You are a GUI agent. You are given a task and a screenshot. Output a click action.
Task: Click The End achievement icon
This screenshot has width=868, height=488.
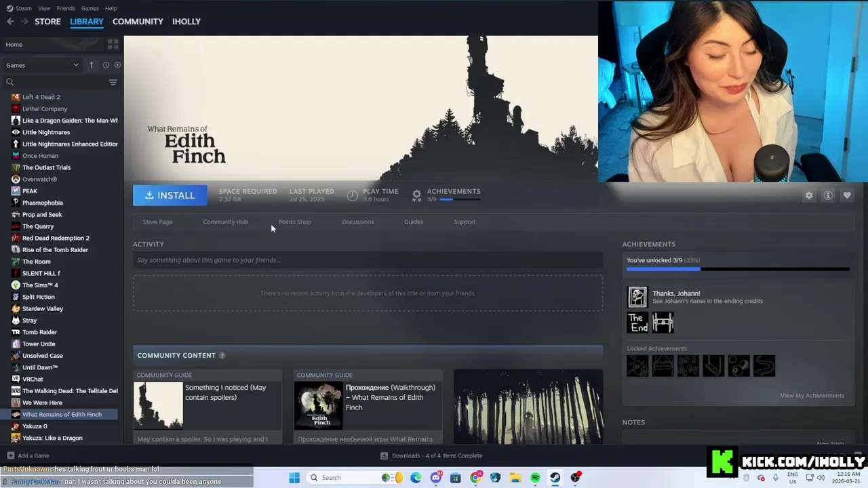click(638, 323)
